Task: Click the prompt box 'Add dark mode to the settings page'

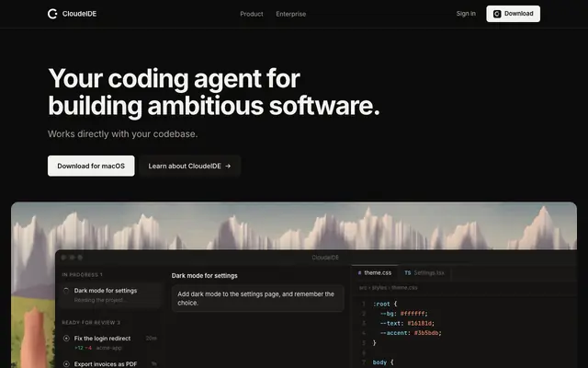Action: (x=257, y=298)
